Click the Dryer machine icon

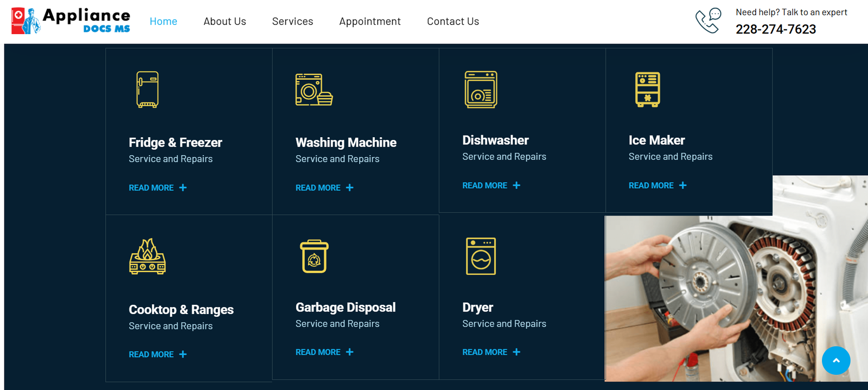pyautogui.click(x=481, y=256)
